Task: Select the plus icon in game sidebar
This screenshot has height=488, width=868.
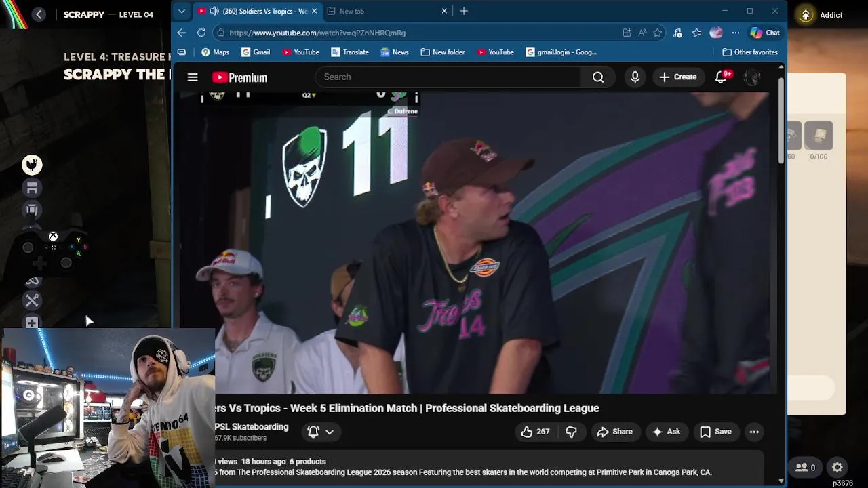Action: point(32,323)
